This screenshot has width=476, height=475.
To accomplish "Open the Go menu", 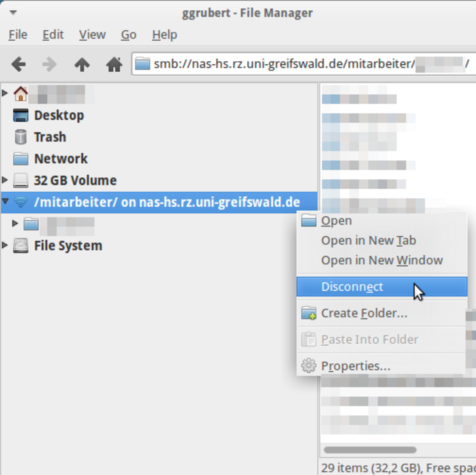I will [129, 35].
